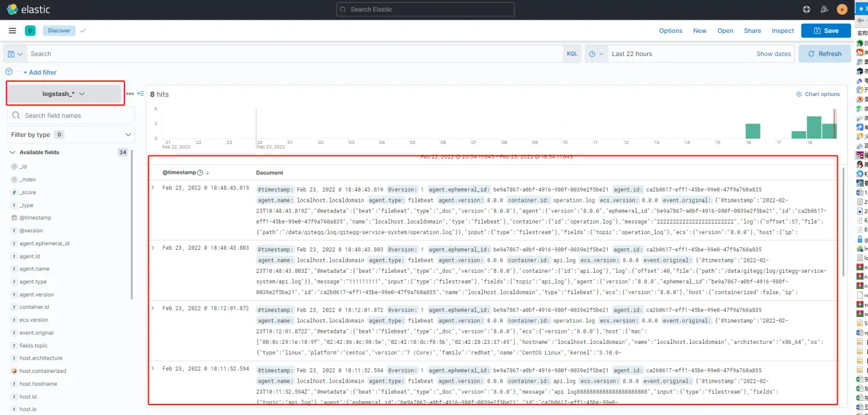Click the tallest histogram bar near 18
Screen dimensions: 868x415
click(x=814, y=128)
